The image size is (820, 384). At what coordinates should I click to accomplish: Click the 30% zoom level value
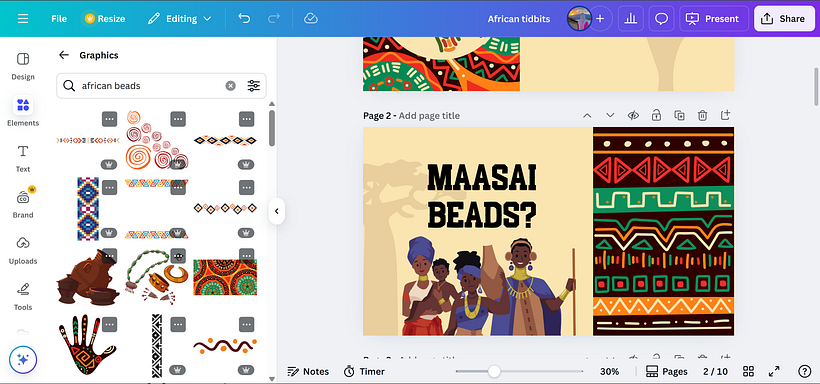click(609, 371)
